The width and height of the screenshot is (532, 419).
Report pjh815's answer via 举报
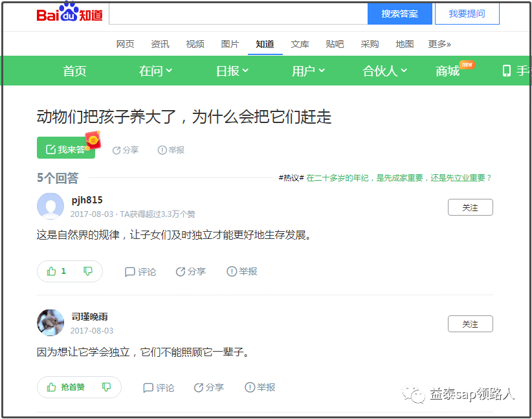click(241, 271)
